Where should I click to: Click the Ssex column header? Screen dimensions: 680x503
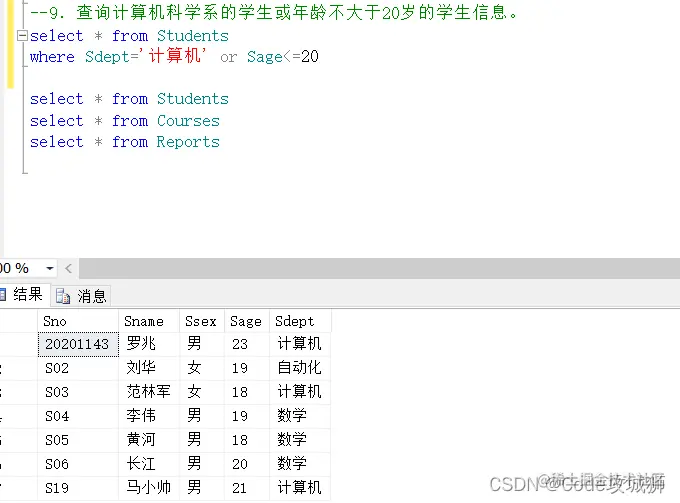(x=202, y=321)
